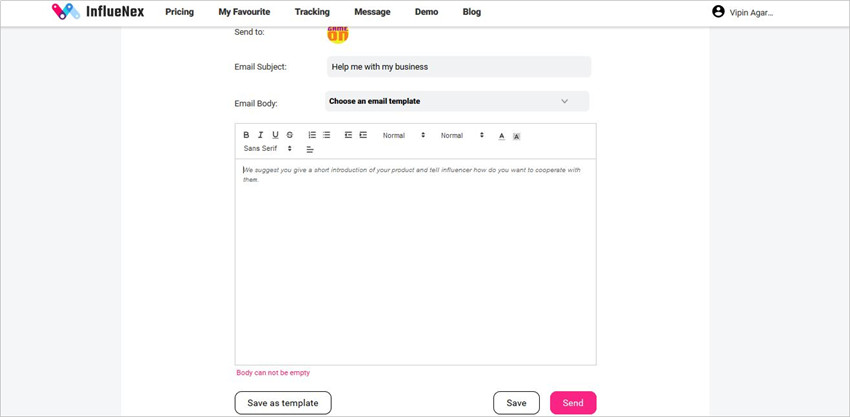Toggle italic formatting in the editor toolbar
The height and width of the screenshot is (417, 850).
point(260,135)
